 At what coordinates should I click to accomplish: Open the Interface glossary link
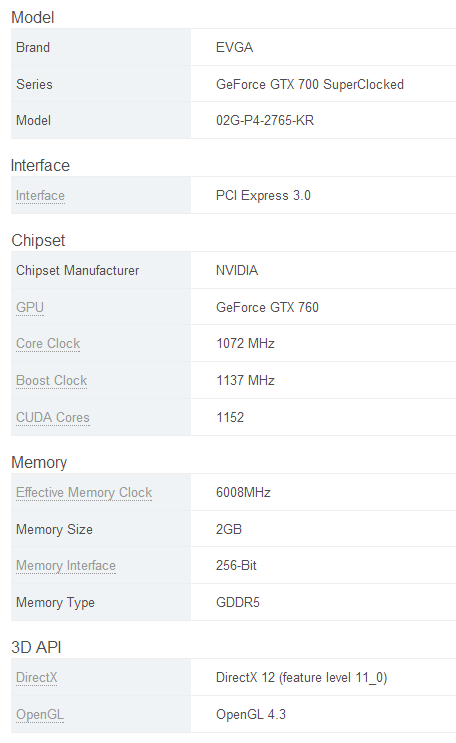(40, 196)
